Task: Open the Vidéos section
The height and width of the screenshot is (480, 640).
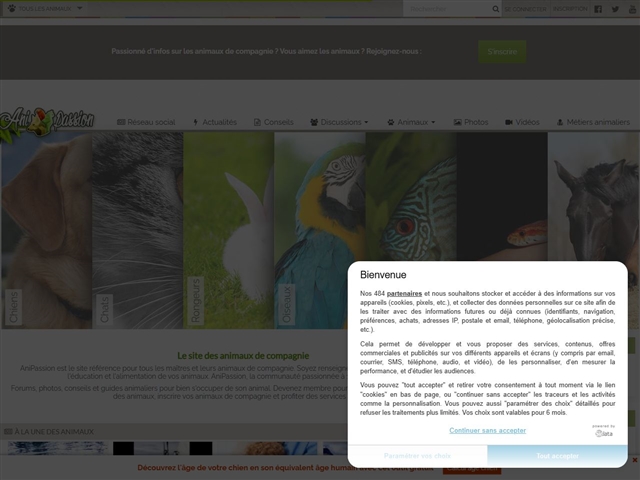Action: [x=523, y=122]
